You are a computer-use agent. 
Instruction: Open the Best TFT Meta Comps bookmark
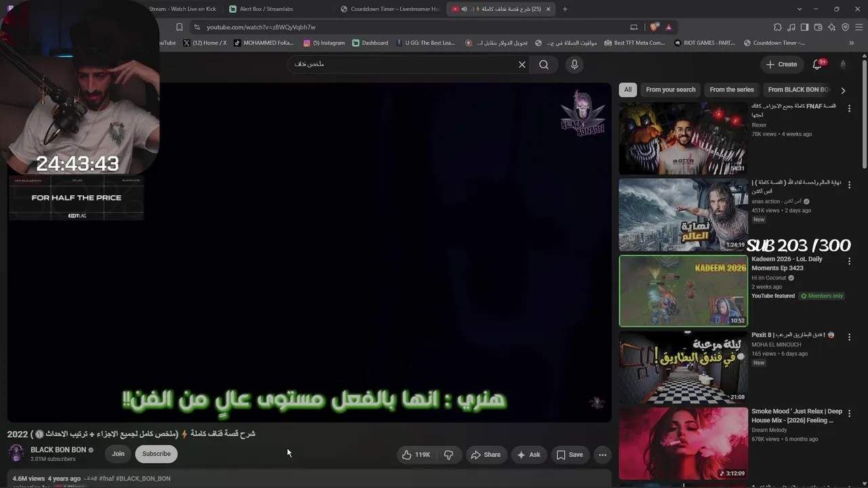634,43
